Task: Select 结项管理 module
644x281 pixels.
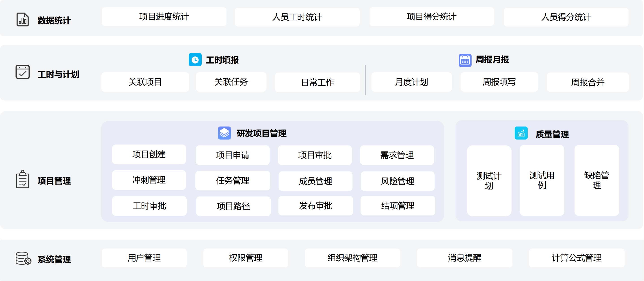Action: point(398,206)
